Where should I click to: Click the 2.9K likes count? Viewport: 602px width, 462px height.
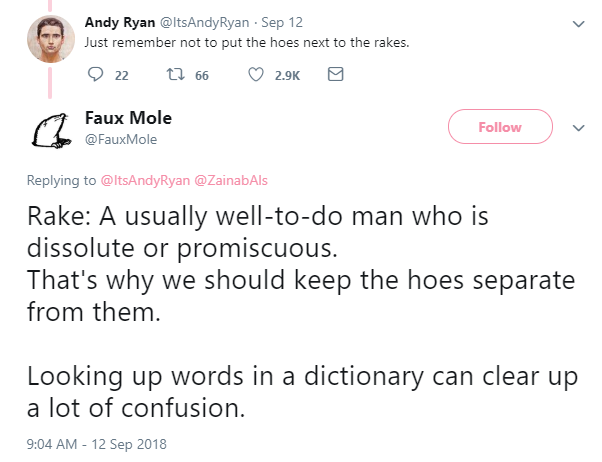[287, 74]
